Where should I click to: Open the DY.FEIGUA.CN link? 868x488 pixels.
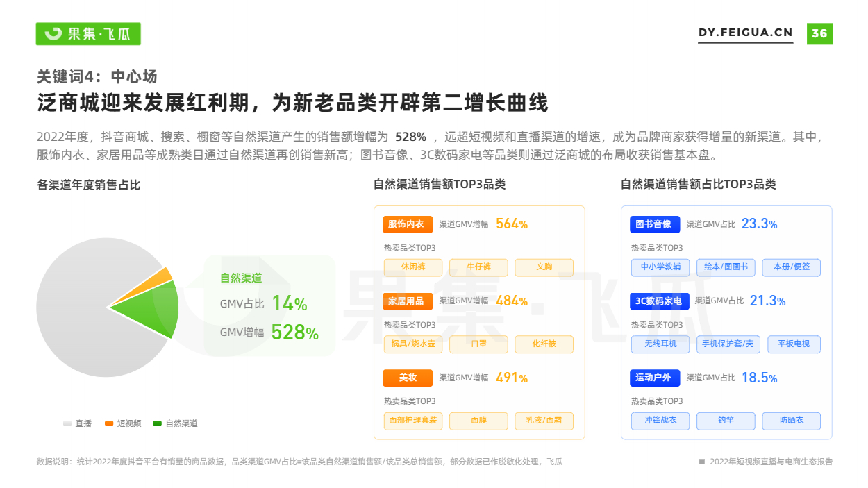tap(745, 33)
